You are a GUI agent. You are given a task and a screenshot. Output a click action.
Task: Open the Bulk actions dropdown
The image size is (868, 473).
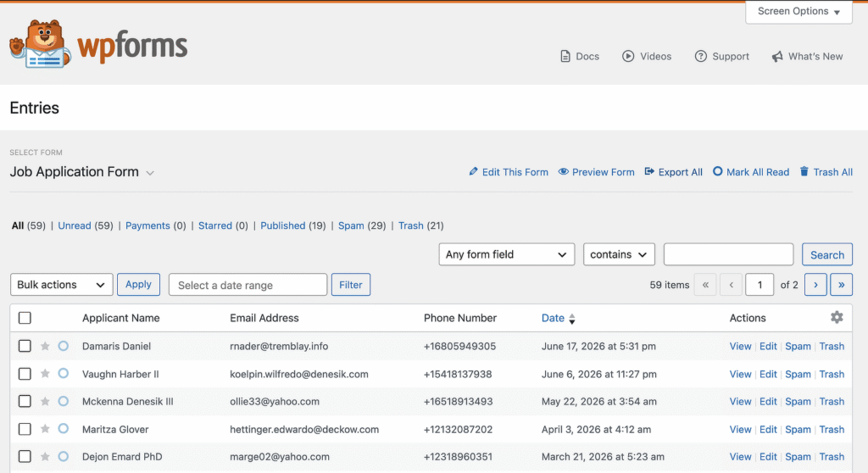point(61,285)
